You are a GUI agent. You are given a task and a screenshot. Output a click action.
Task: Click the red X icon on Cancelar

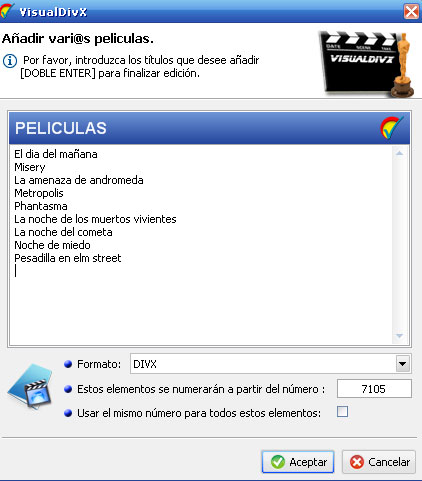(x=357, y=462)
